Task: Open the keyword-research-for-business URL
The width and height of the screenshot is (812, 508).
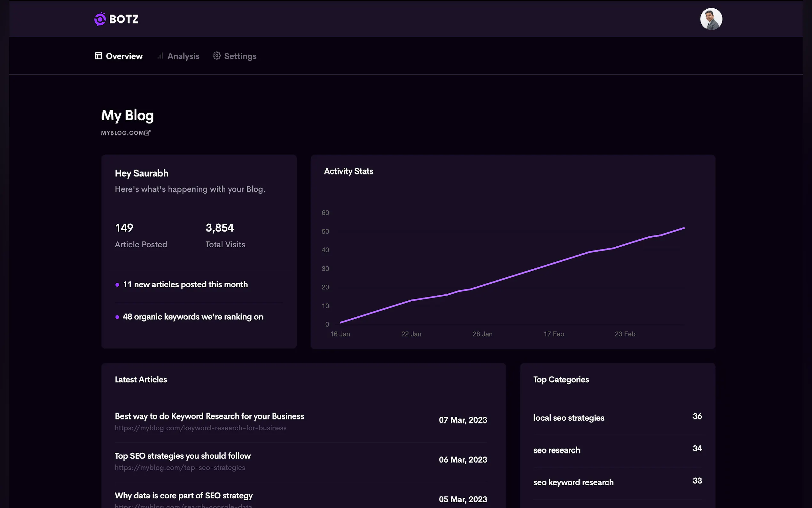Action: pos(200,428)
